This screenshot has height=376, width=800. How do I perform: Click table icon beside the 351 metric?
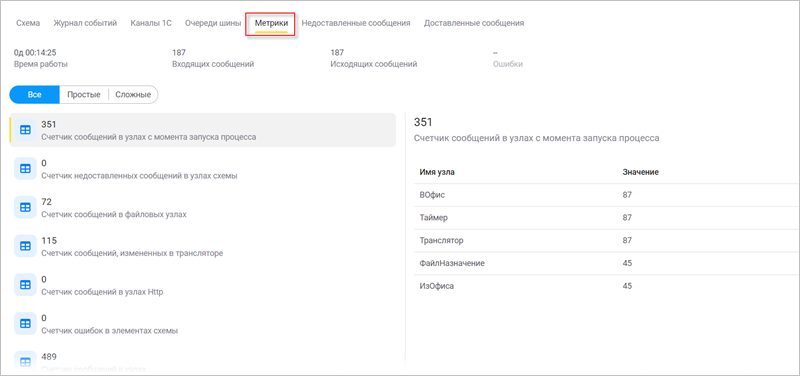coord(24,130)
